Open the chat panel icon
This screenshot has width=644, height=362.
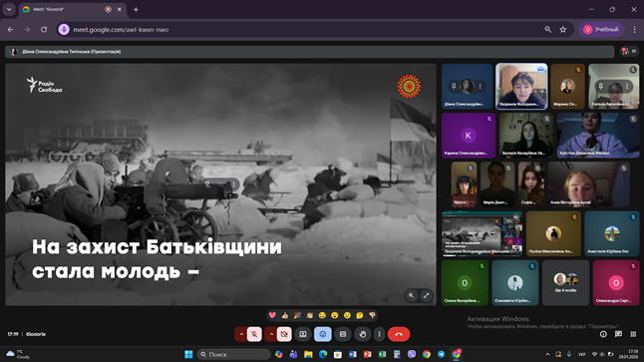618,334
